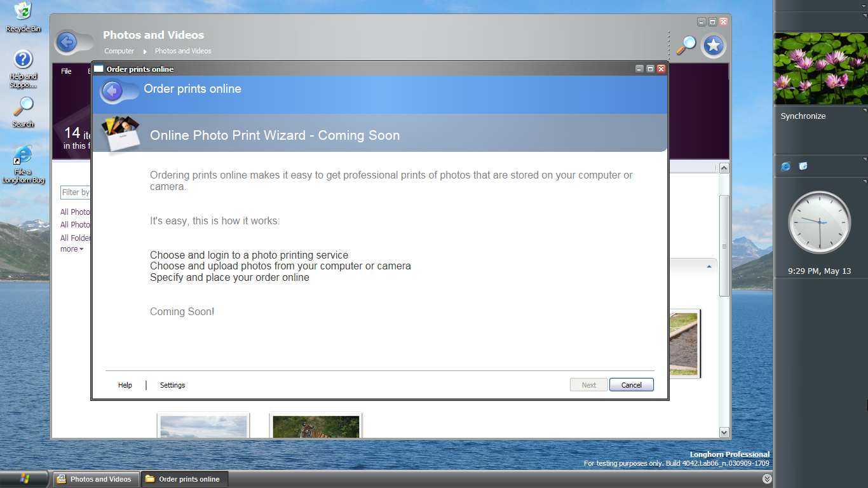
Task: Open the Recycle Bin desktop icon
Action: [x=23, y=16]
